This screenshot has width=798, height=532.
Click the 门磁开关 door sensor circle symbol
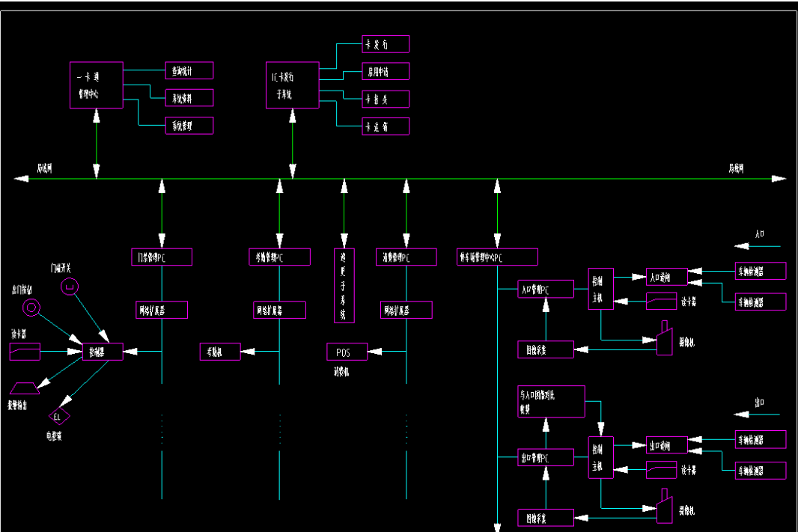(x=70, y=285)
